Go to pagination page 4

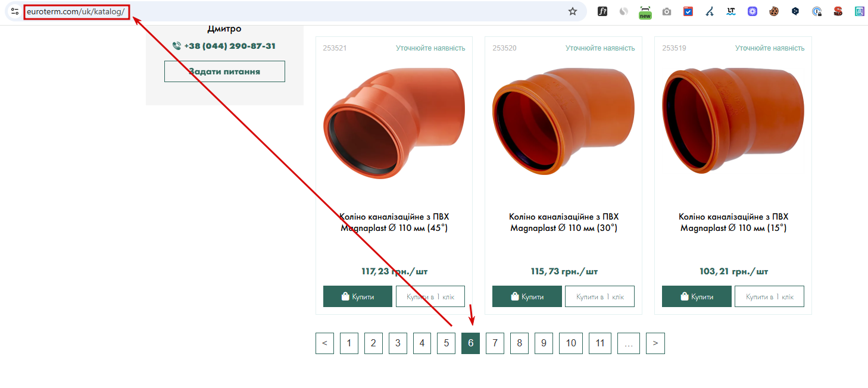(x=422, y=343)
